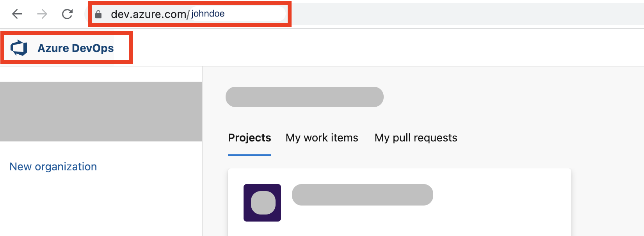Screen dimensions: 644x236
Task: Click the New organization link
Action: tap(53, 167)
